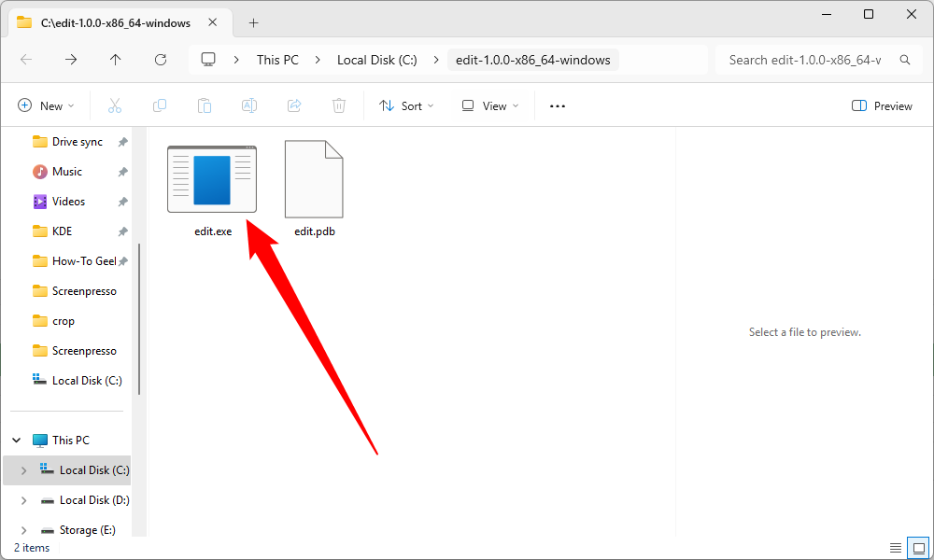Collapse the This PC tree node

click(x=17, y=441)
